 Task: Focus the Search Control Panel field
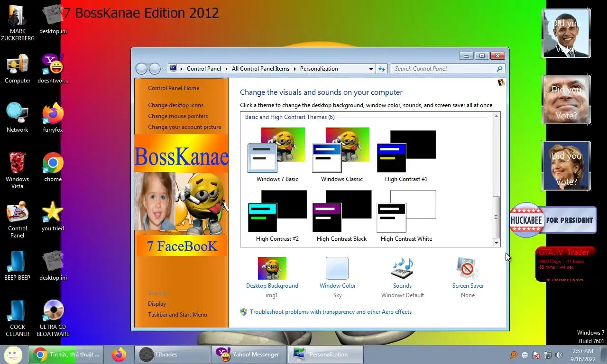448,69
